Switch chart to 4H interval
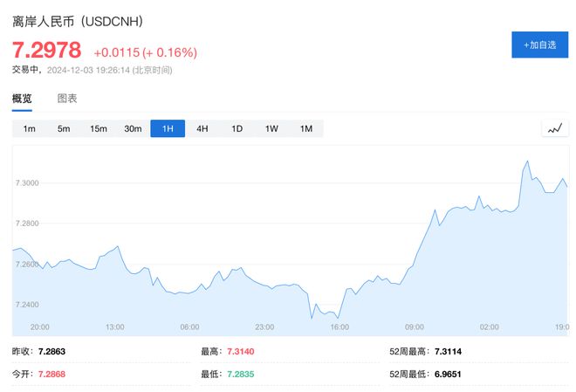The height and width of the screenshot is (392, 576). (202, 128)
